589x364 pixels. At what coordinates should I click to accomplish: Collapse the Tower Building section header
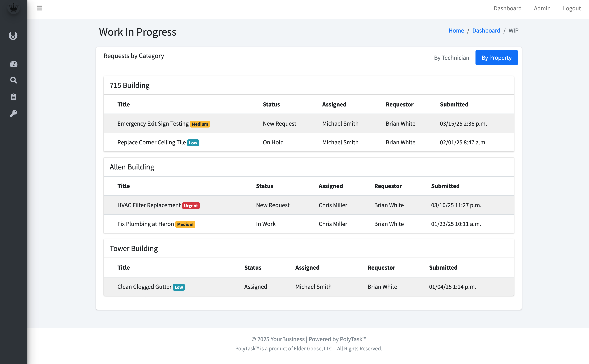point(134,248)
